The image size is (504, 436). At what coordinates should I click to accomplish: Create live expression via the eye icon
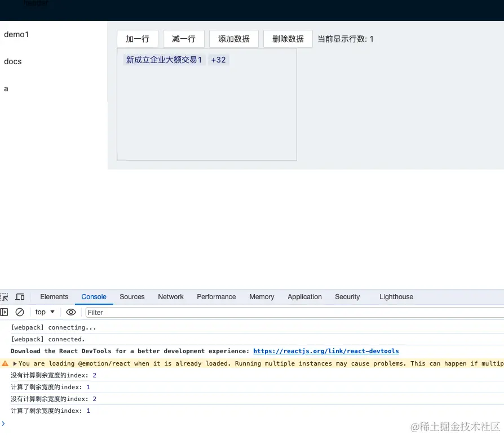[71, 312]
